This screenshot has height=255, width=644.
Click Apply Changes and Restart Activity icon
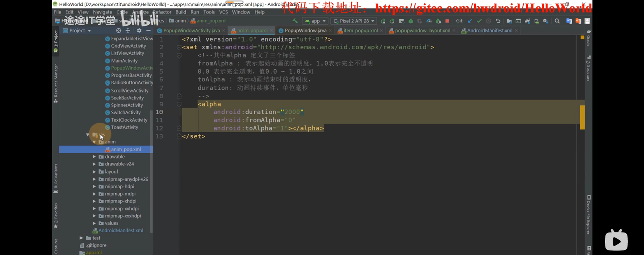pos(392,21)
